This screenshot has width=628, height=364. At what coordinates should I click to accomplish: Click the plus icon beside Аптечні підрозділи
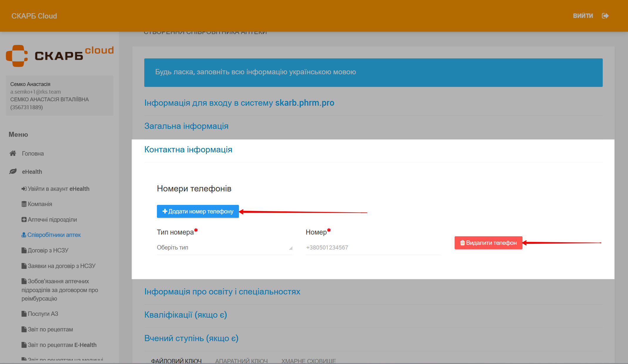tap(24, 220)
